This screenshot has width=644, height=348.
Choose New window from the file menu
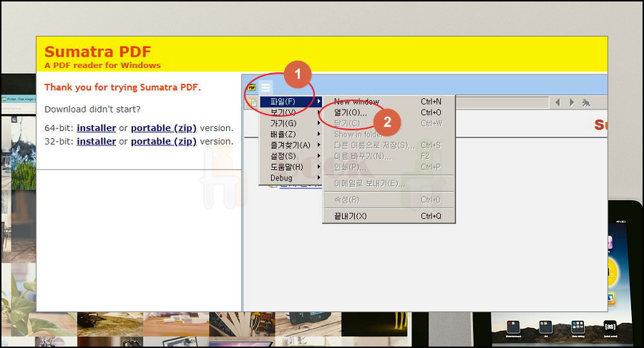click(389, 102)
